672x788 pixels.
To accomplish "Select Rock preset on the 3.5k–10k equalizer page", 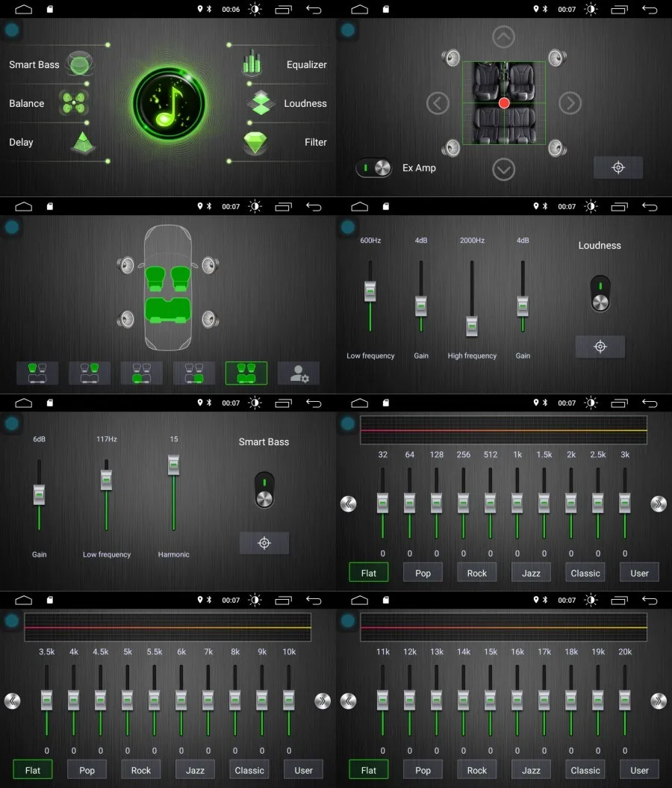I will tap(141, 769).
